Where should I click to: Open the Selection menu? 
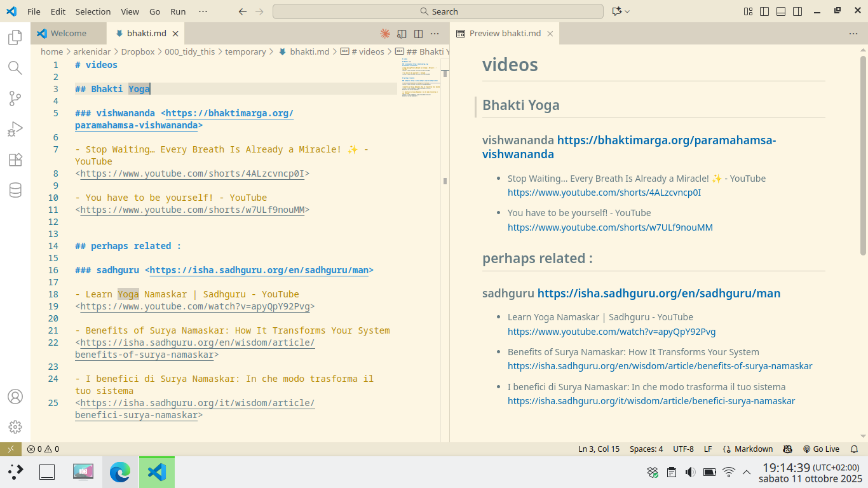(x=93, y=11)
